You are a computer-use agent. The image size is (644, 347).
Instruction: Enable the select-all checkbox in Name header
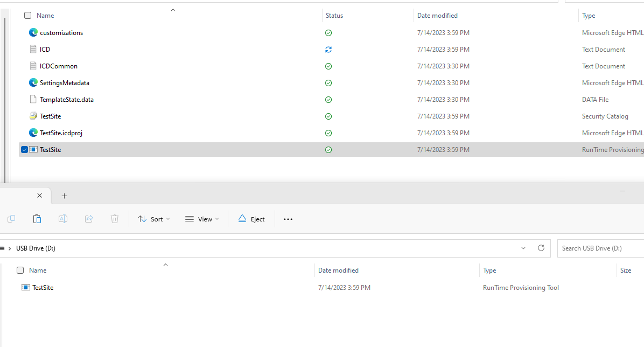pos(27,15)
